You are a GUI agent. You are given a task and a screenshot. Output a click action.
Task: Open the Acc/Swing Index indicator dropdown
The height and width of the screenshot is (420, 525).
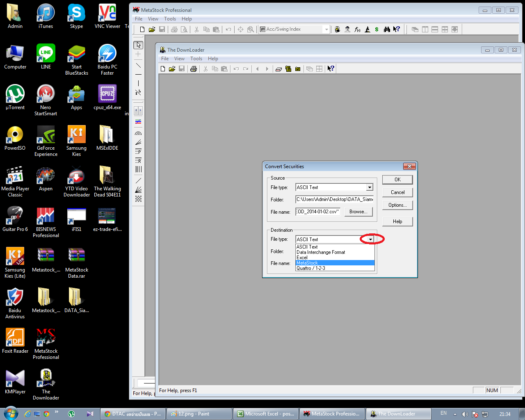(x=326, y=29)
